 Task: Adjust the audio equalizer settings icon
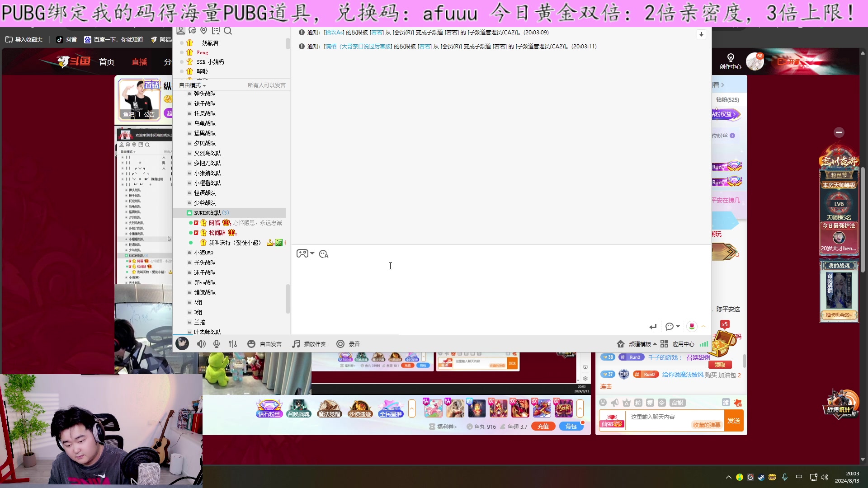tap(233, 344)
